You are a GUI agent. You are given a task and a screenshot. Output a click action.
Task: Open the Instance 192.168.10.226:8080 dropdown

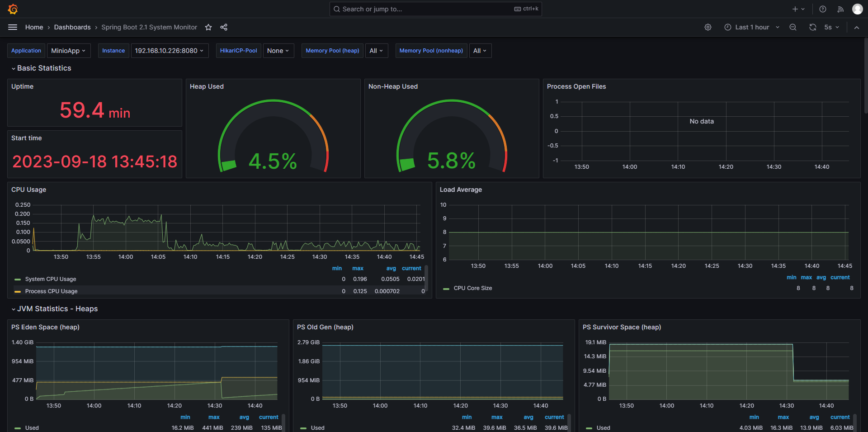click(170, 51)
